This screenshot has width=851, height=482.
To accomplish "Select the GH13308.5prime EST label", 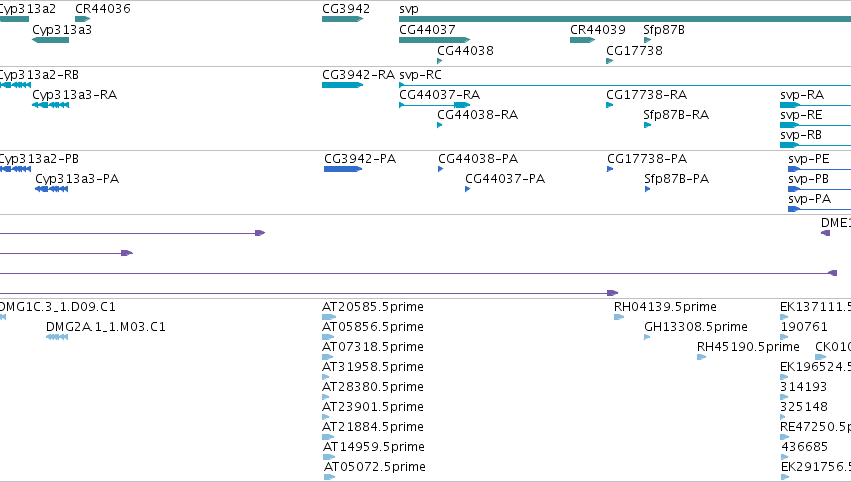I will tap(696, 327).
